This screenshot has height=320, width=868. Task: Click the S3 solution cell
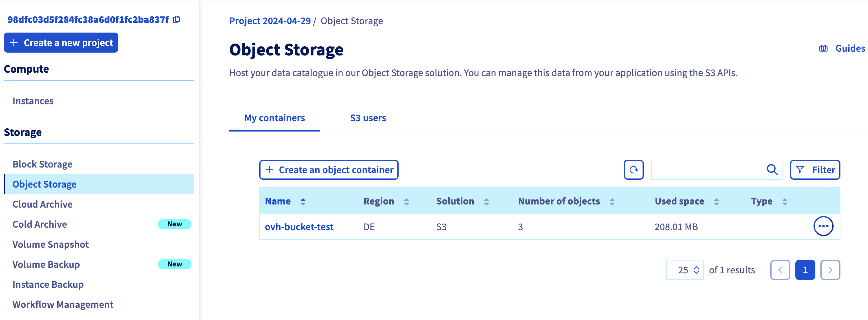coord(441,227)
